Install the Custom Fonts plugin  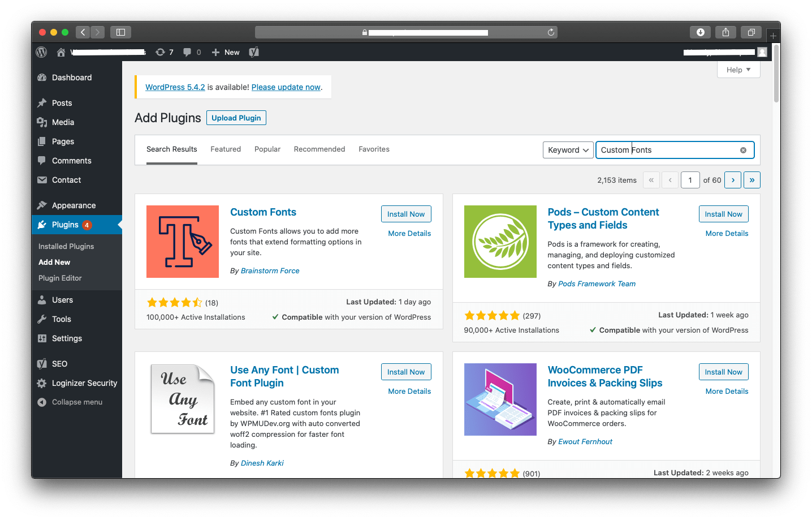pyautogui.click(x=406, y=214)
